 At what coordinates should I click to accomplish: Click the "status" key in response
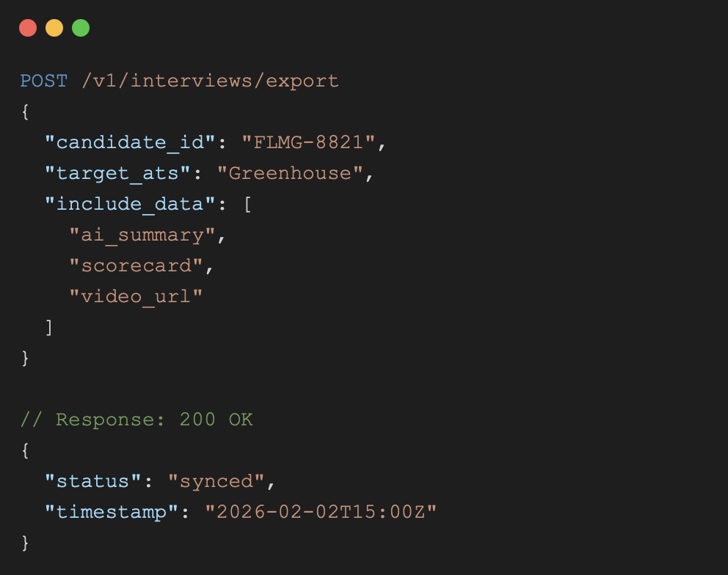(94, 481)
